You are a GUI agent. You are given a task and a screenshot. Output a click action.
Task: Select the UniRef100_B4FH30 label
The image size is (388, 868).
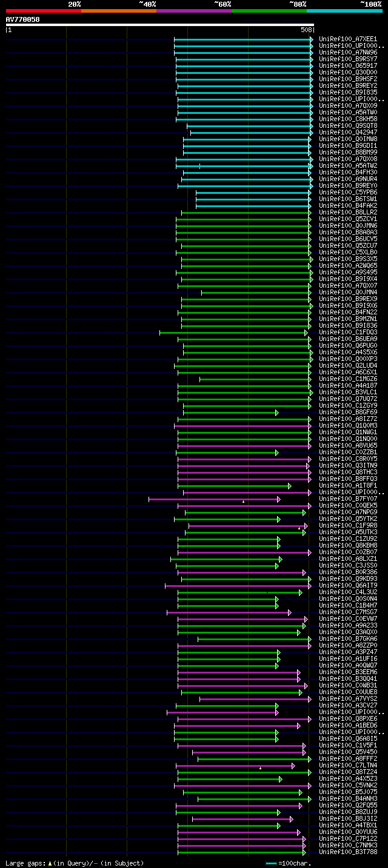pos(349,172)
